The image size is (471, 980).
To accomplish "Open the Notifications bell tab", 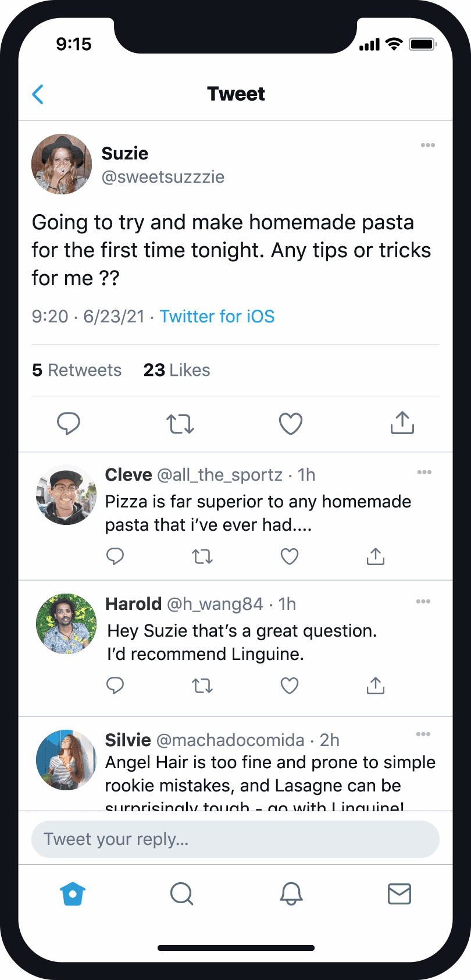I will point(291,894).
